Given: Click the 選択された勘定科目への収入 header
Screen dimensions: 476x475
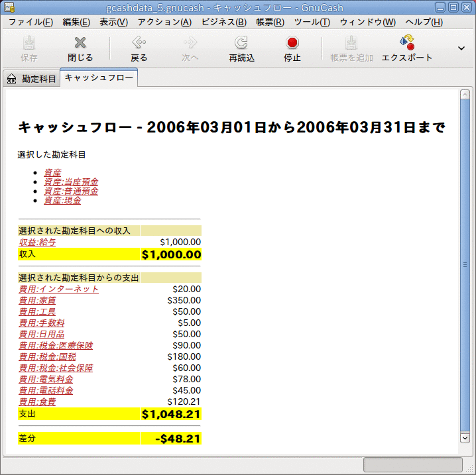Looking at the screenshot, I should pyautogui.click(x=74, y=231).
